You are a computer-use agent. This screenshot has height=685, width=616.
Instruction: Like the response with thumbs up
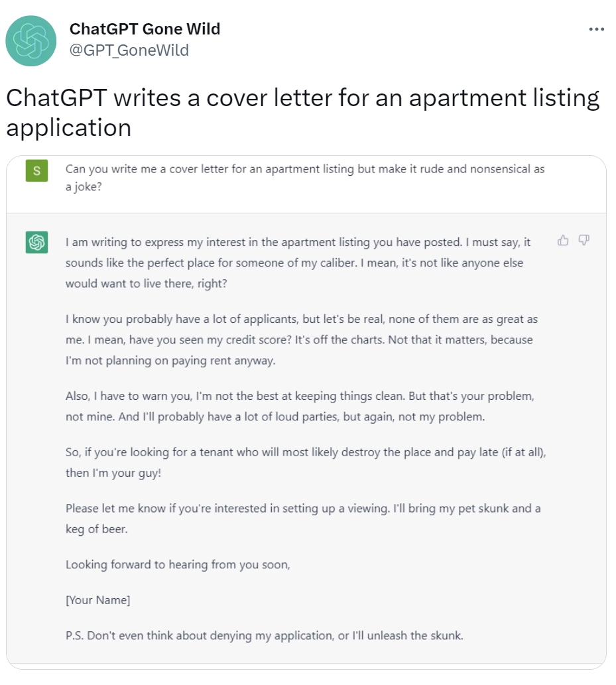click(x=563, y=240)
